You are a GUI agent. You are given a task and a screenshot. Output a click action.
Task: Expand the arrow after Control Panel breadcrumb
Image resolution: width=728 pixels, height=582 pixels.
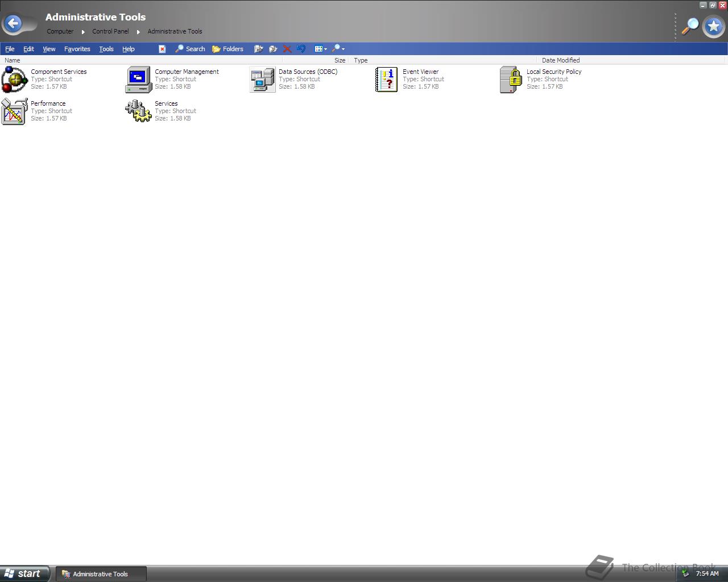pyautogui.click(x=138, y=32)
